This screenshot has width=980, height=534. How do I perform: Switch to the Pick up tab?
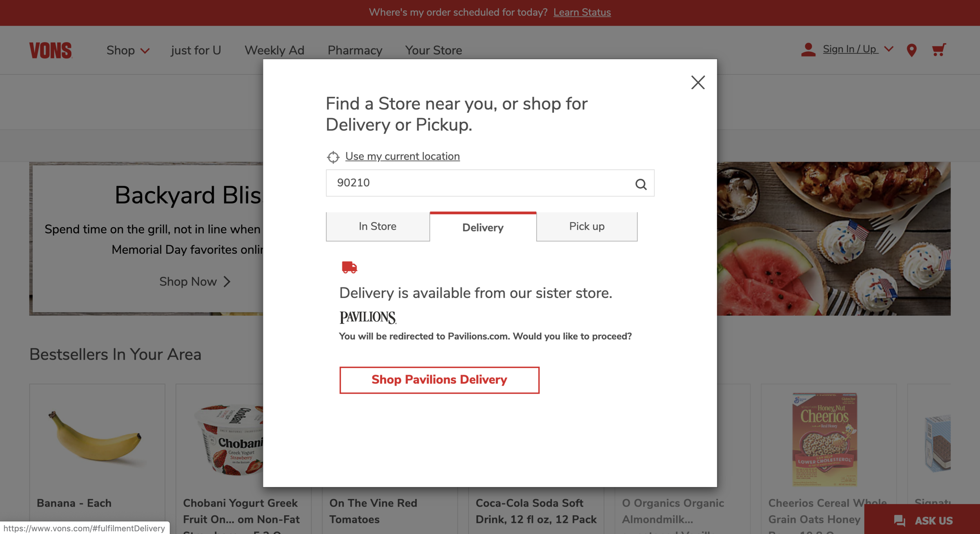tap(586, 226)
